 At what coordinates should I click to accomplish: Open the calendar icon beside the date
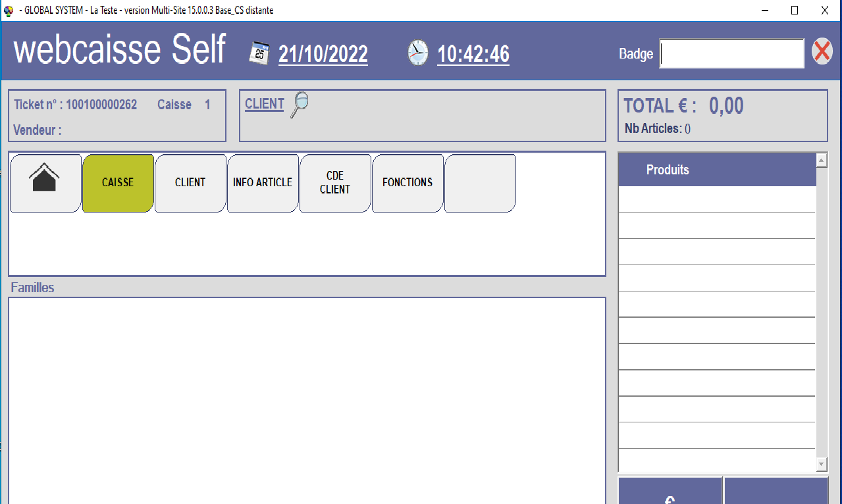pos(257,52)
